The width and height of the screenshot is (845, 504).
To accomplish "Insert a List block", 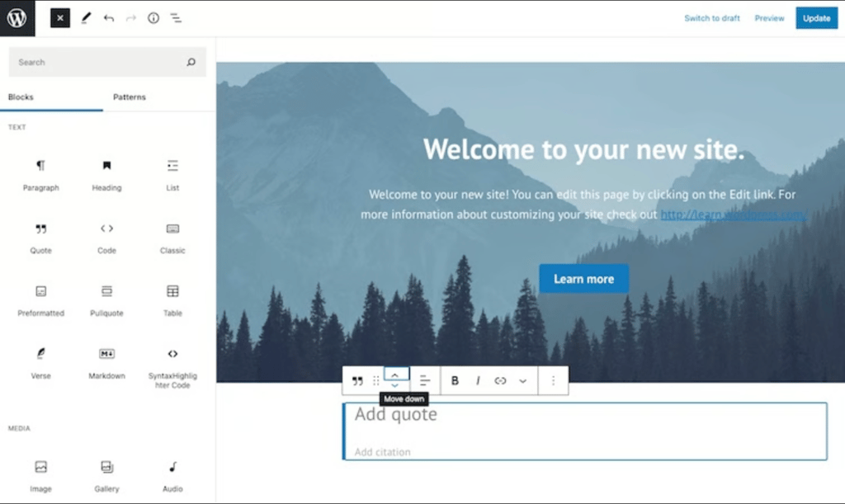I will [x=172, y=175].
